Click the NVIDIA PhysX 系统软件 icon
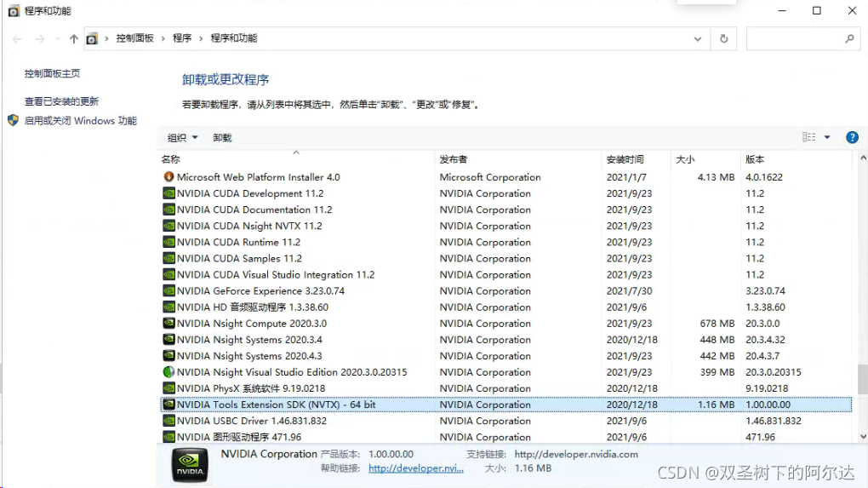 [168, 388]
